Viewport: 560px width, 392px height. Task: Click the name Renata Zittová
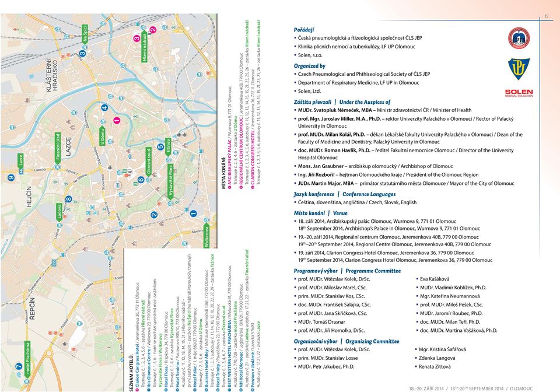tap(435, 366)
